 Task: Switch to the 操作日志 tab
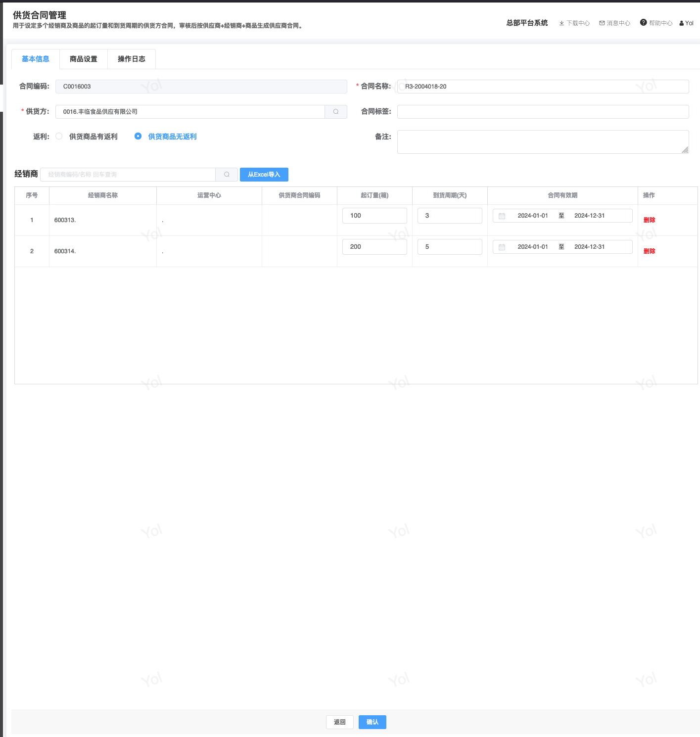[132, 59]
